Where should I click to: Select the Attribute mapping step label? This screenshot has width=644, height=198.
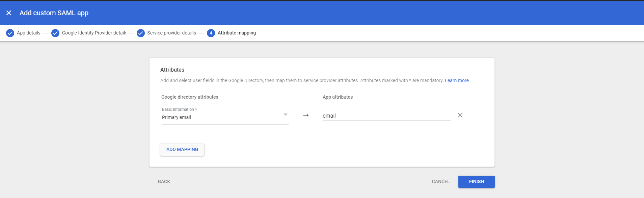[x=237, y=33]
